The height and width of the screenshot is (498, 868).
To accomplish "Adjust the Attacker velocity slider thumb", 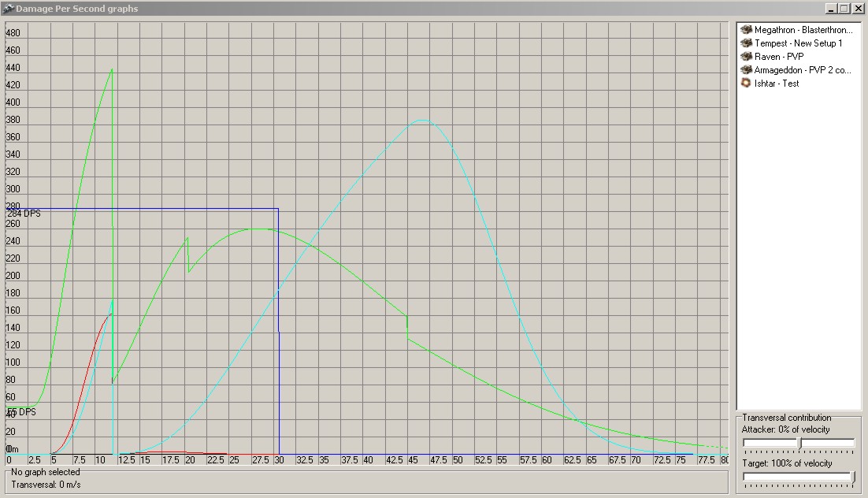I will click(x=799, y=443).
